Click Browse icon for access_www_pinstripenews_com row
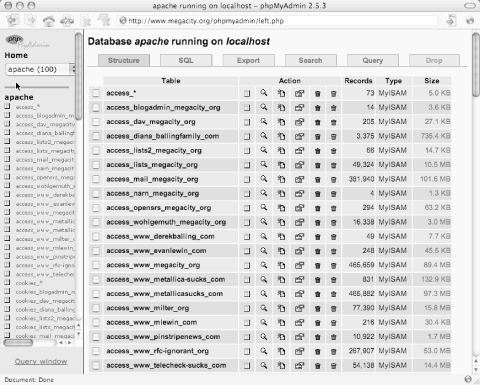481x385 pixels. (247, 337)
